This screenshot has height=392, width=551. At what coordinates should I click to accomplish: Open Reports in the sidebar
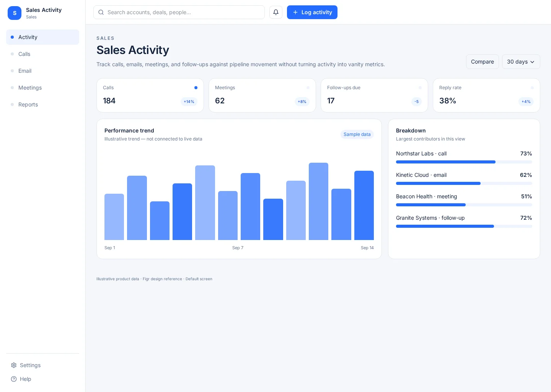[42, 105]
